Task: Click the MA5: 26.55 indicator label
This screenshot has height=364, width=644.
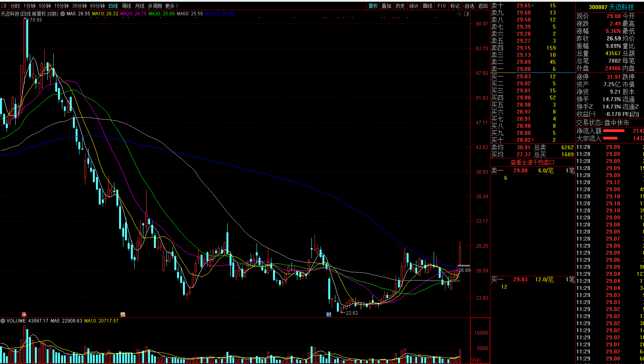Action: (x=78, y=14)
